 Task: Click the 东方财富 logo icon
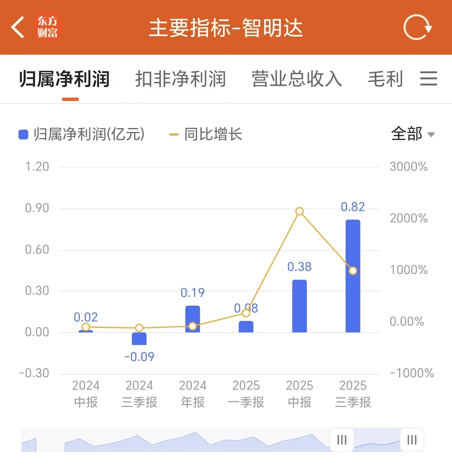(x=47, y=27)
